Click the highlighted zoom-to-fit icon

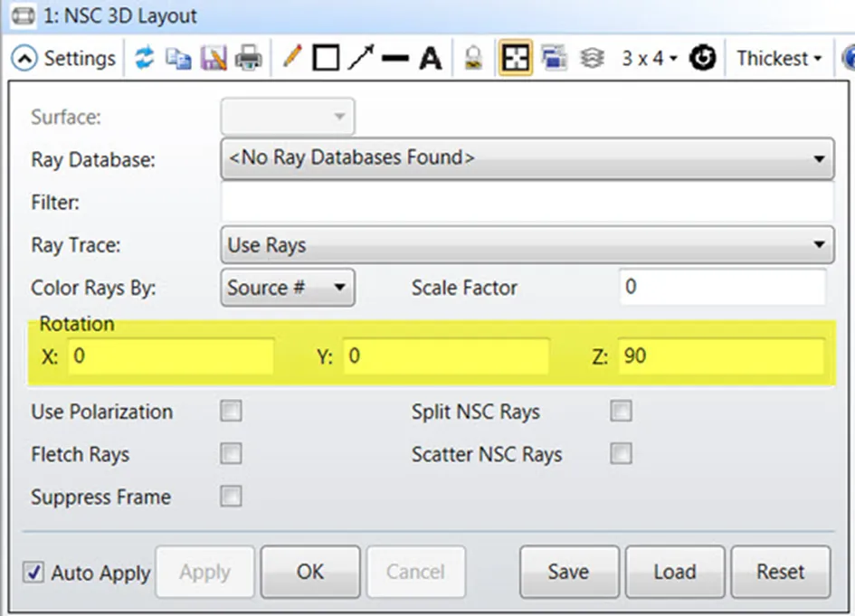pyautogui.click(x=516, y=58)
